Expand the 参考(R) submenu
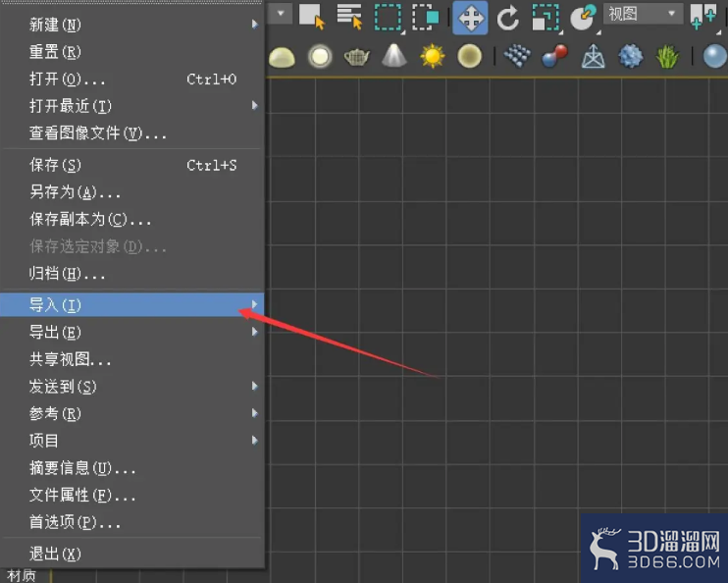Screen dimensions: 728x583 click(132, 413)
